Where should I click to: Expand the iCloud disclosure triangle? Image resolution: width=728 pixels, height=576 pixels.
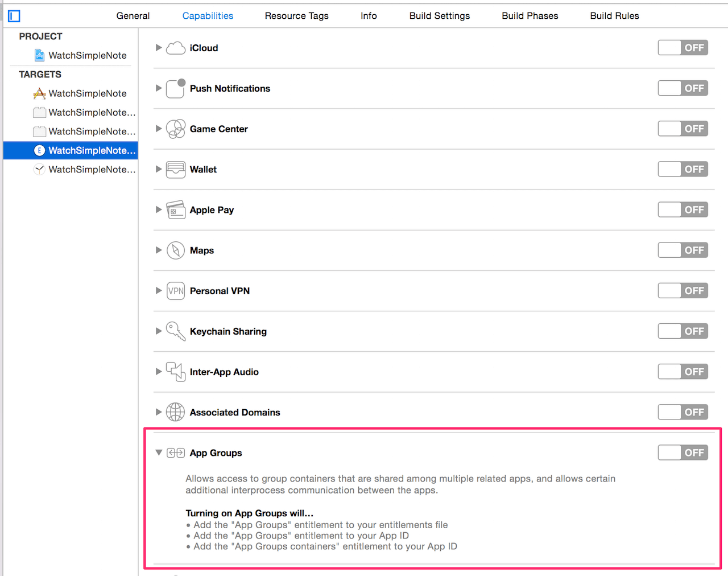(159, 48)
